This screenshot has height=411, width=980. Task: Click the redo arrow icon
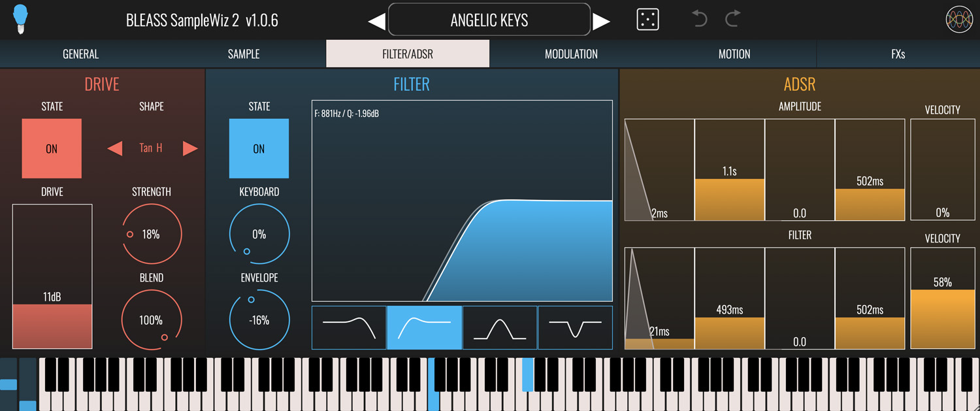(x=732, y=19)
